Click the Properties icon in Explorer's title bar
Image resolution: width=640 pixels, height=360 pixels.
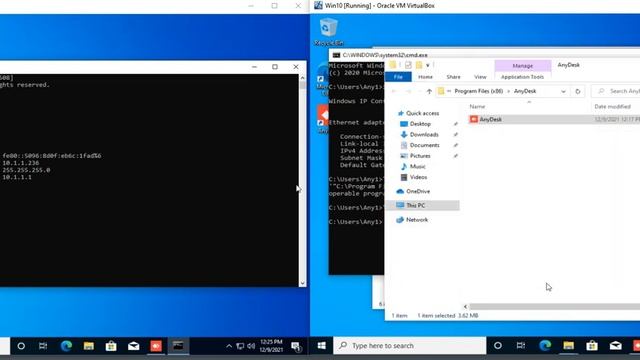point(408,65)
